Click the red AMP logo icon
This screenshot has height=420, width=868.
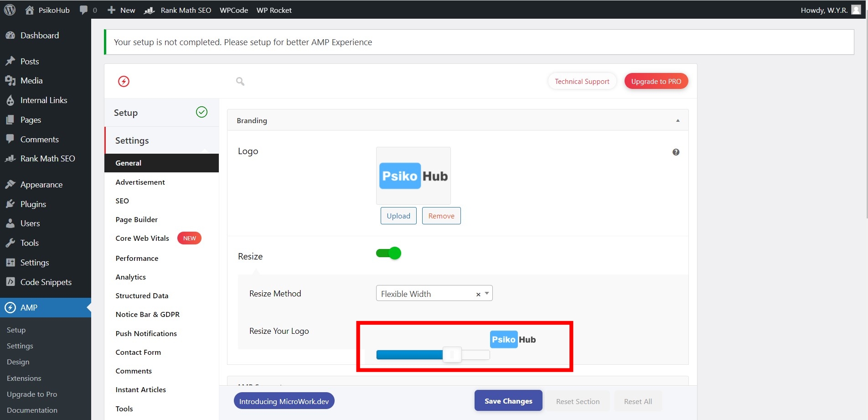(x=124, y=81)
